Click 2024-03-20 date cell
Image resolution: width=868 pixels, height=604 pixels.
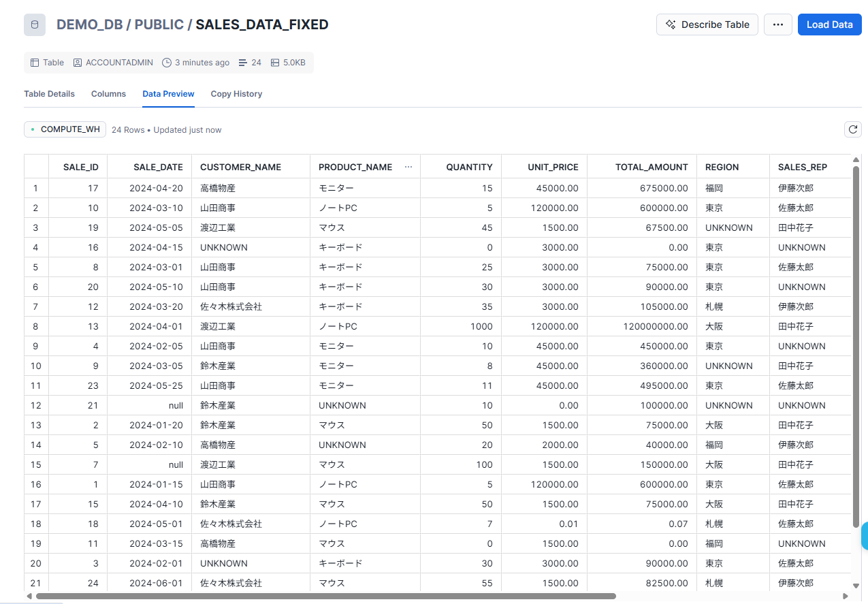tap(149, 306)
